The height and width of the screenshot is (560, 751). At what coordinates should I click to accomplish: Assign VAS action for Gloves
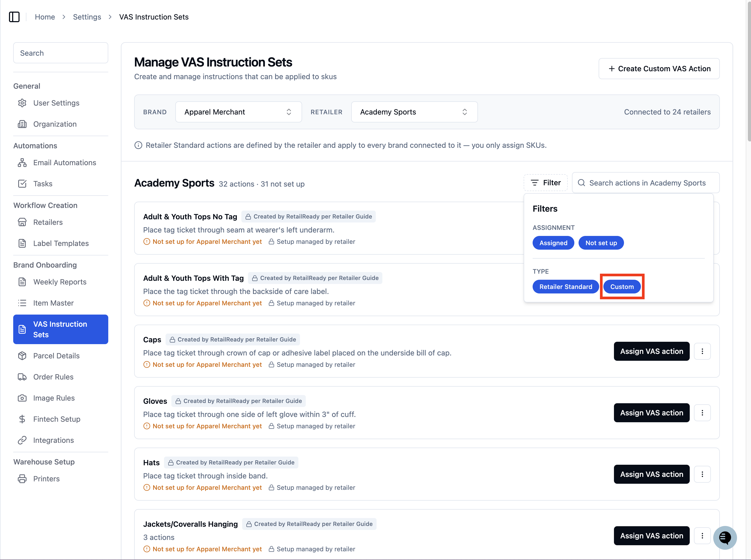[652, 413]
